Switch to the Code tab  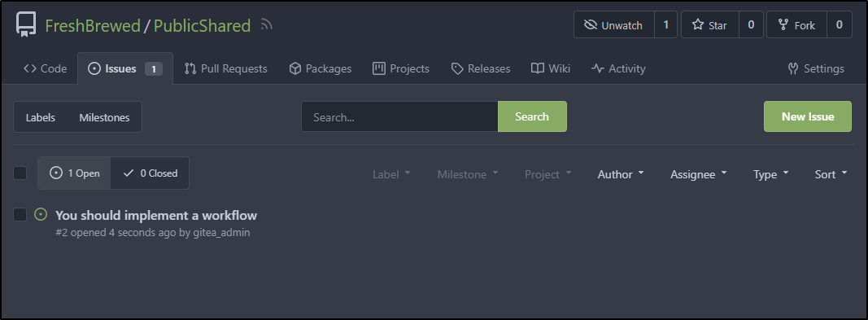(46, 68)
